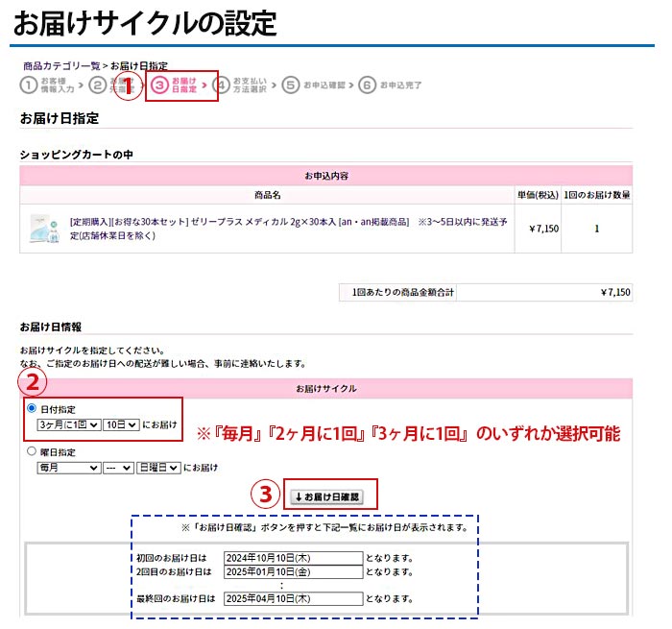This screenshot has height=629, width=672.
Task: Open the 3ヶ月に1回 cycle dropdown
Action: coord(69,424)
